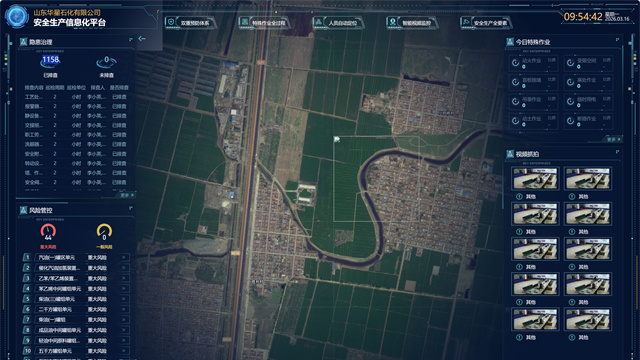Expand risk row 6 with its double-arrow
The image size is (640, 360).
pos(124,309)
